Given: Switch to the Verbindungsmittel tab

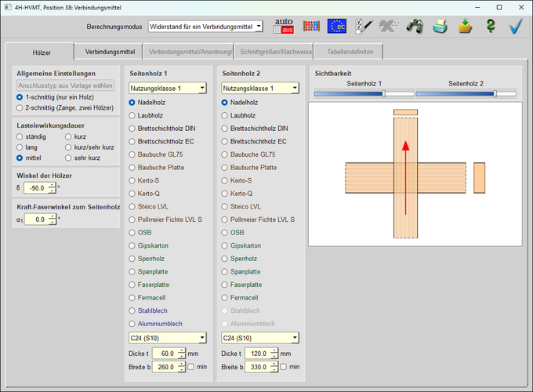Looking at the screenshot, I should (109, 53).
